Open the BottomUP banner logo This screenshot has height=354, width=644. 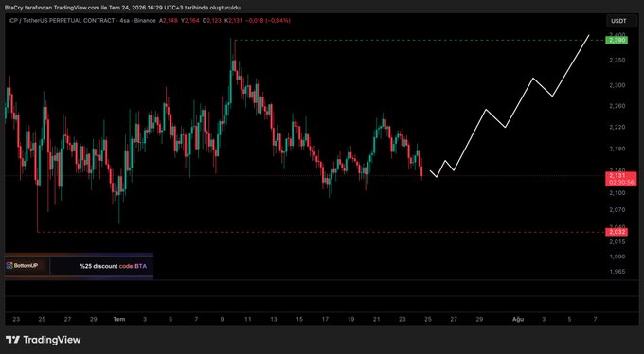tap(22, 266)
